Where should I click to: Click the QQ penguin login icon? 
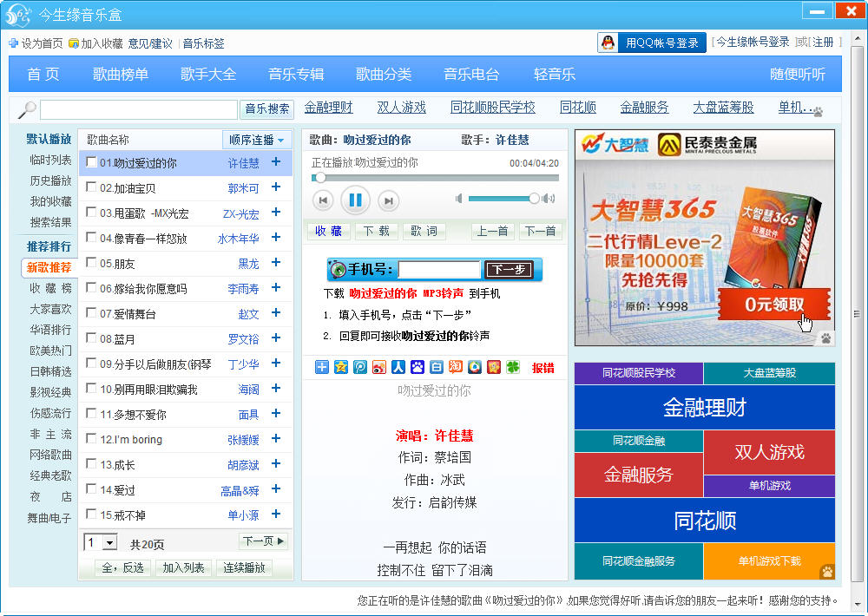pyautogui.click(x=609, y=43)
